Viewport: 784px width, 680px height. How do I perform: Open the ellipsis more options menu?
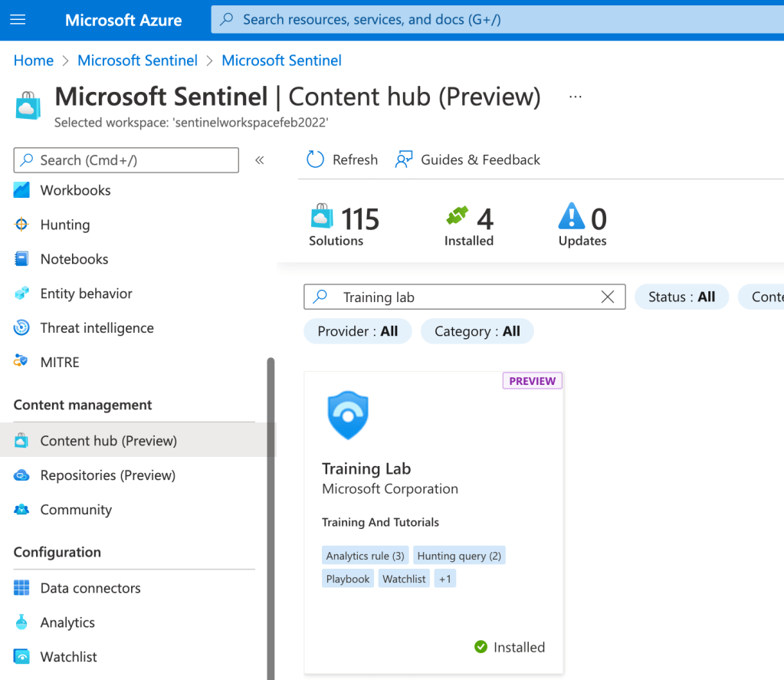[576, 97]
